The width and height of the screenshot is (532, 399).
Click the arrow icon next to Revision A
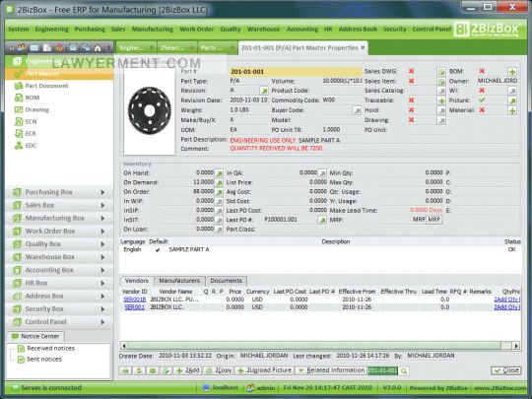pos(264,91)
